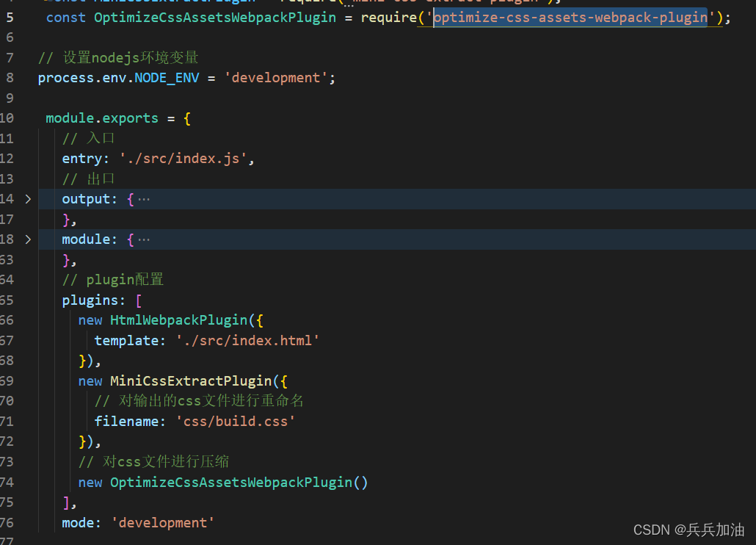Click the 设置nodejs环境变量 comment

118,58
